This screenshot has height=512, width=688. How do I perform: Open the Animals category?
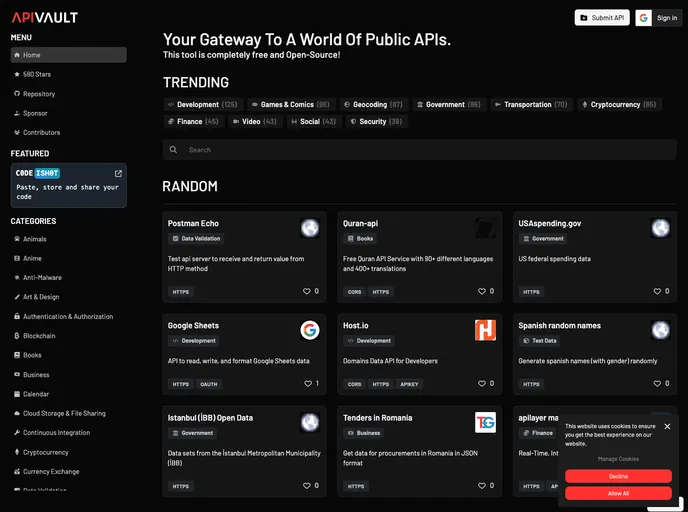[x=30, y=239]
